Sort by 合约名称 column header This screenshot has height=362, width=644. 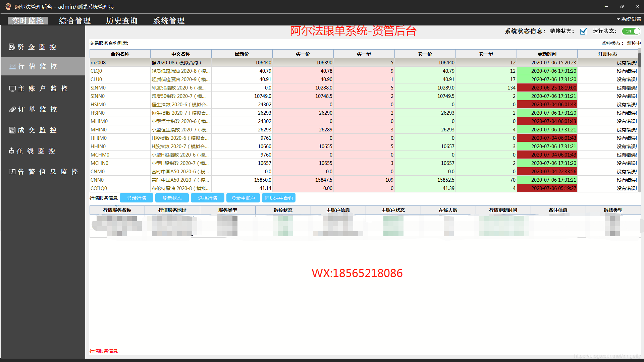(x=120, y=54)
